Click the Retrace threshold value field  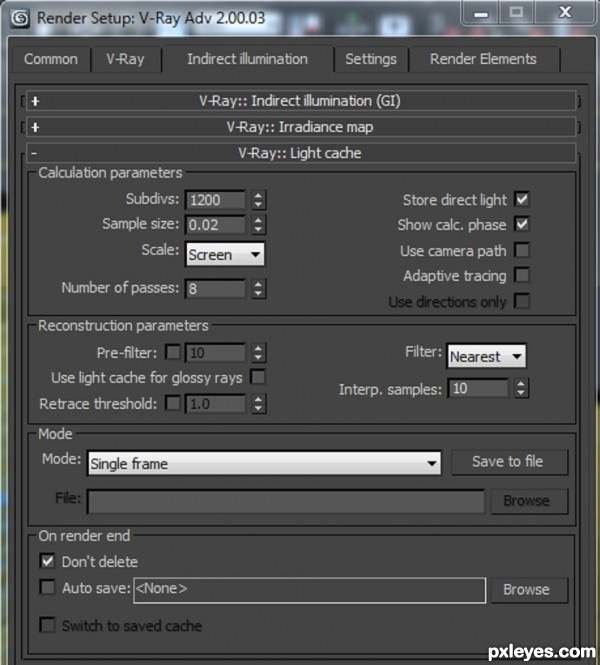pyautogui.click(x=215, y=404)
